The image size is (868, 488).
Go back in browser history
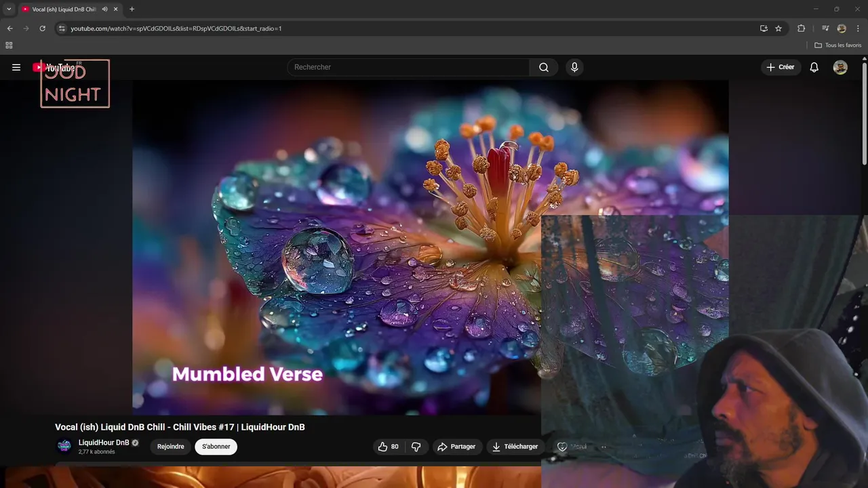point(9,28)
